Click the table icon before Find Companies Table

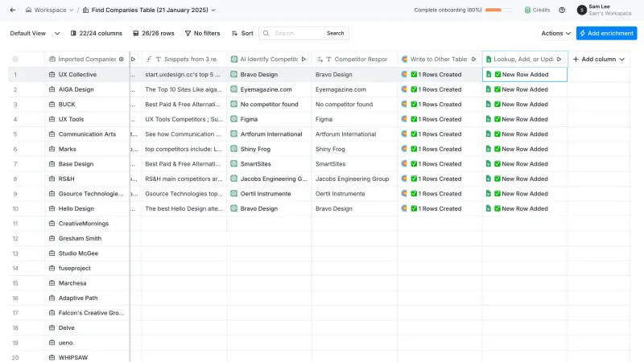pyautogui.click(x=85, y=10)
